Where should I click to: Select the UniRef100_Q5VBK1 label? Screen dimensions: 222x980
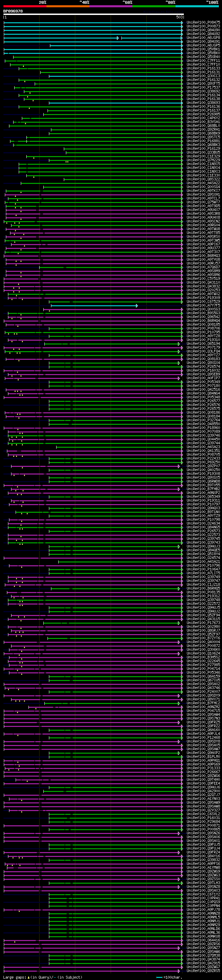203,49
